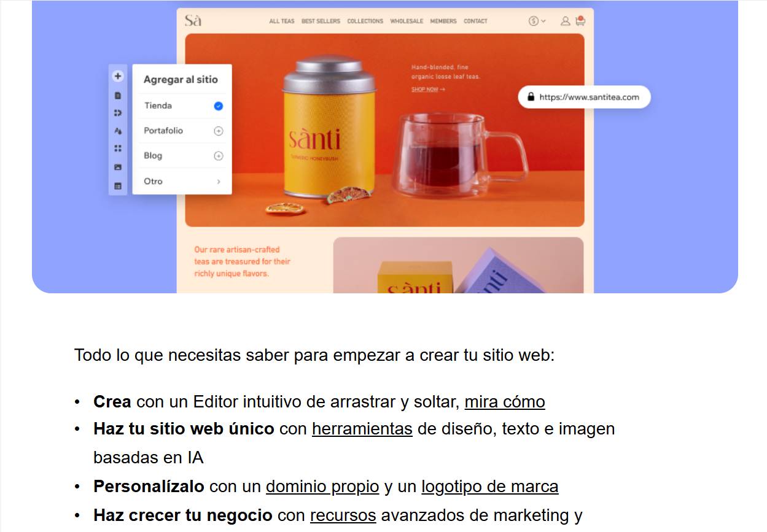Enable the Blog plus toggle
The height and width of the screenshot is (532, 767).
coord(218,156)
